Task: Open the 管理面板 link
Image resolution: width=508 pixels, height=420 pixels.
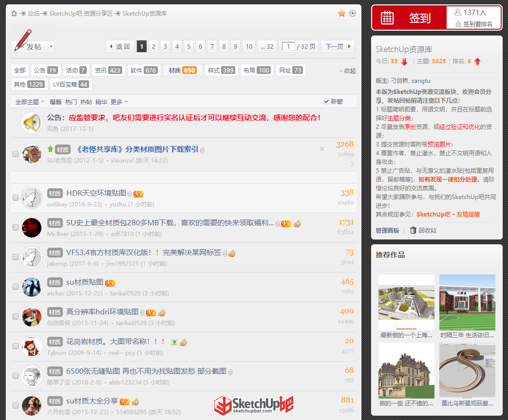Action: click(x=388, y=230)
